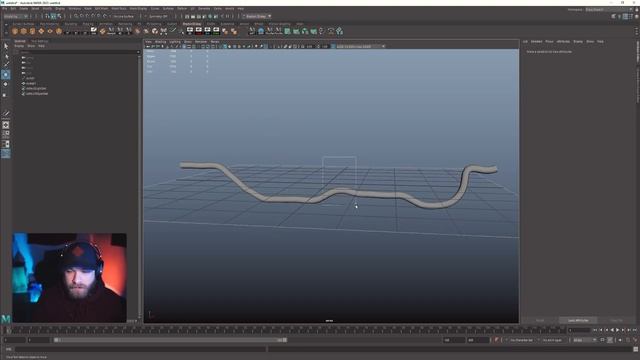Image resolution: width=640 pixels, height=360 pixels.
Task: Go to end of playback range
Action: pyautogui.click(x=635, y=330)
